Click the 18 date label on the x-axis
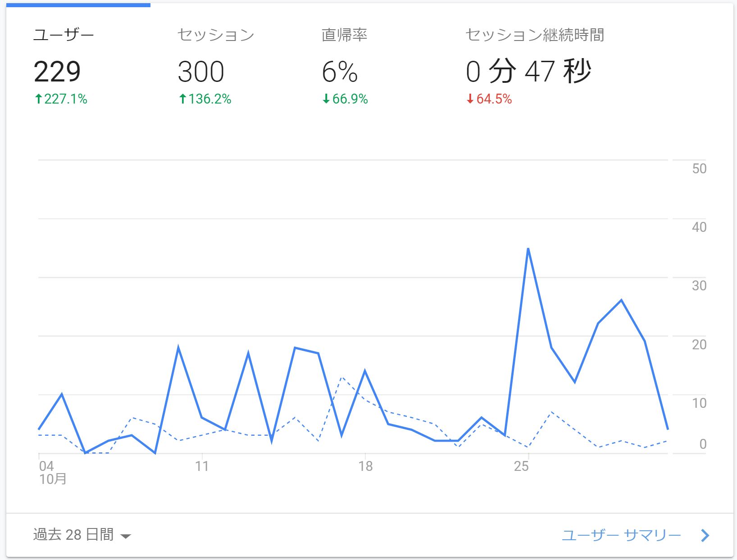The height and width of the screenshot is (560, 737). [365, 466]
